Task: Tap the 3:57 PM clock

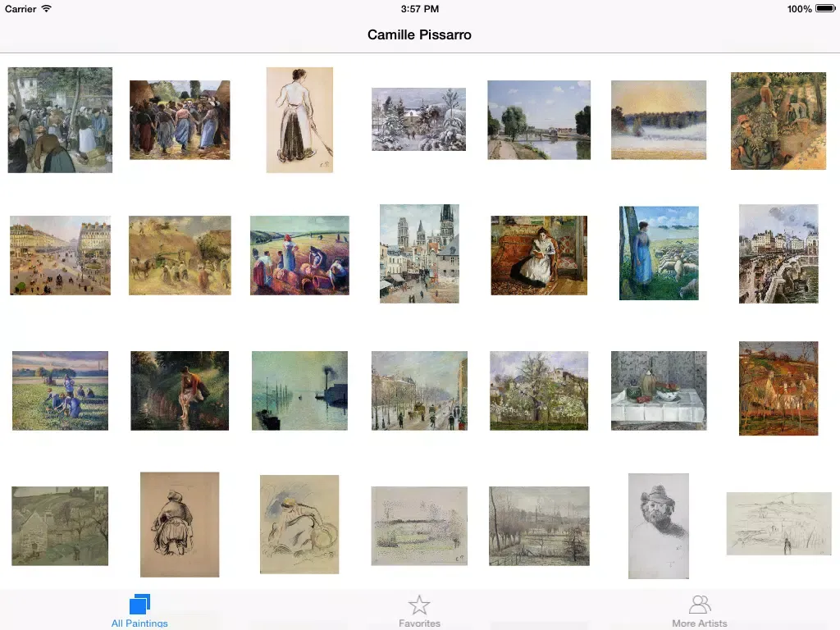Action: point(419,8)
